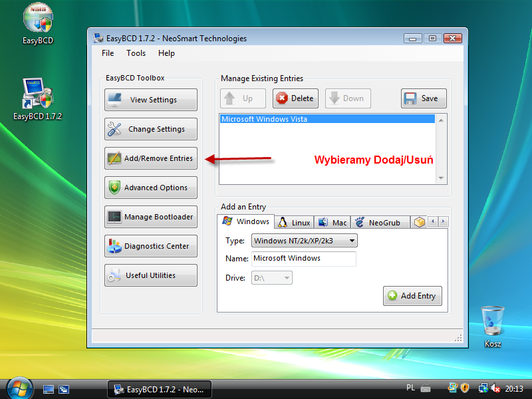The image size is (532, 399).
Task: Maximize the EasyBCD window
Action: (432, 39)
